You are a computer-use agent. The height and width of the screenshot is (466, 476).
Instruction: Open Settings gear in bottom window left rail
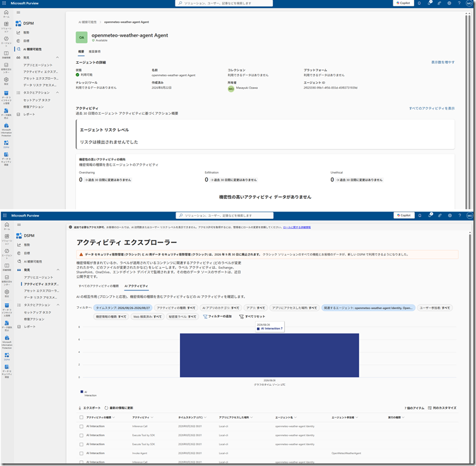pyautogui.click(x=7, y=292)
